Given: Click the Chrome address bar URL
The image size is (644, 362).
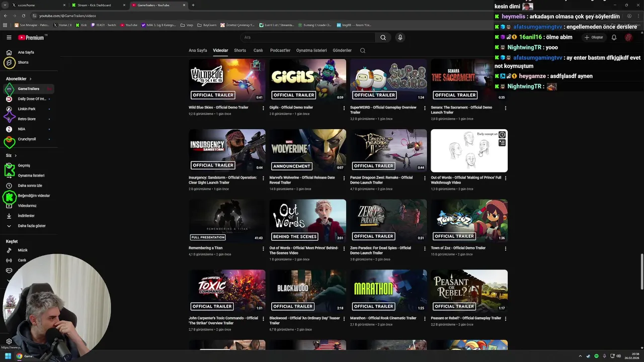Looking at the screenshot, I should click(x=67, y=16).
